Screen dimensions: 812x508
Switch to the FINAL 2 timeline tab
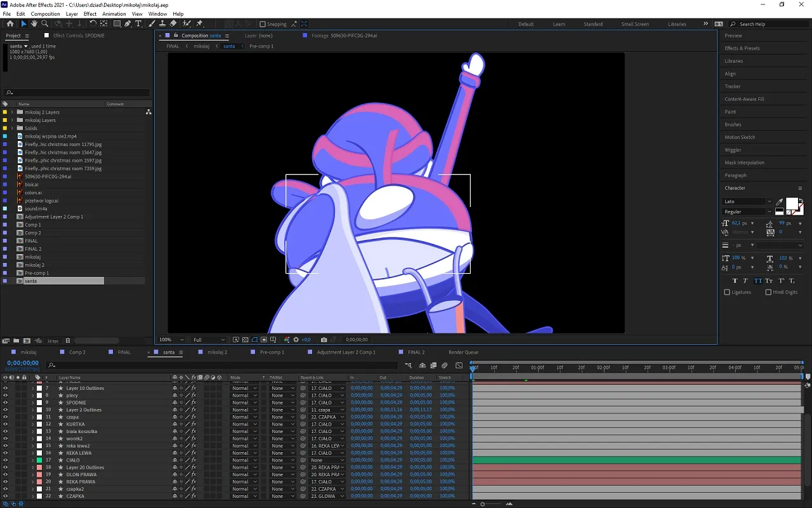coord(416,352)
